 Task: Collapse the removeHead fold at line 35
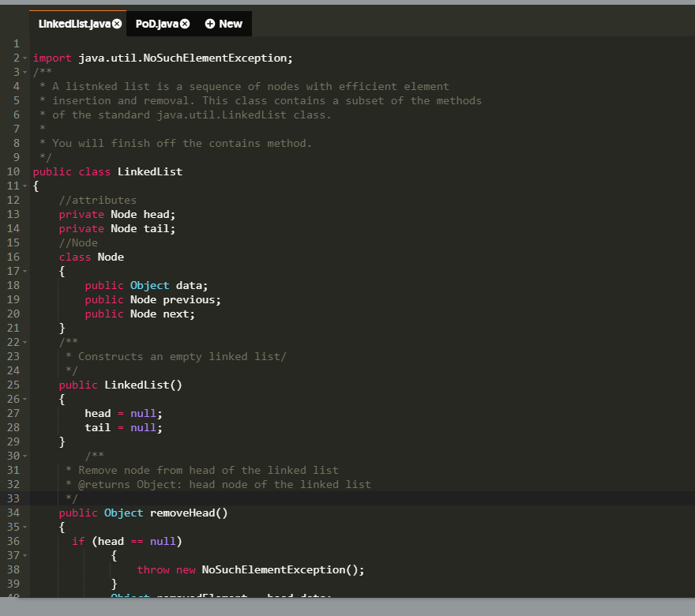click(x=24, y=528)
